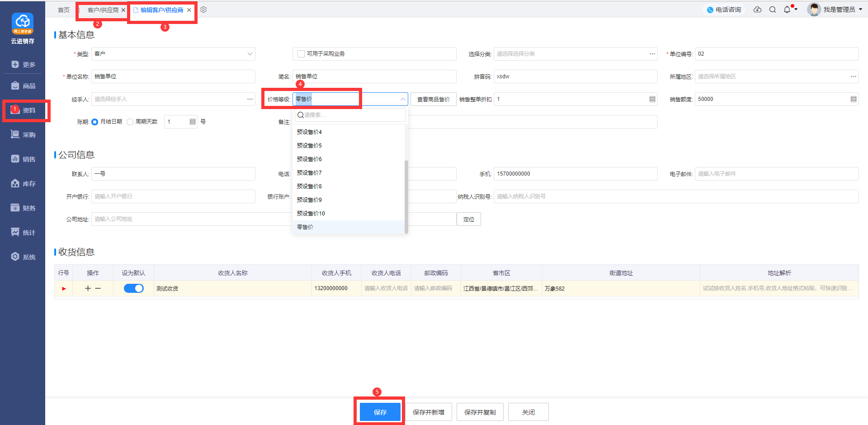Select the 周期天数 radio button

click(x=130, y=122)
